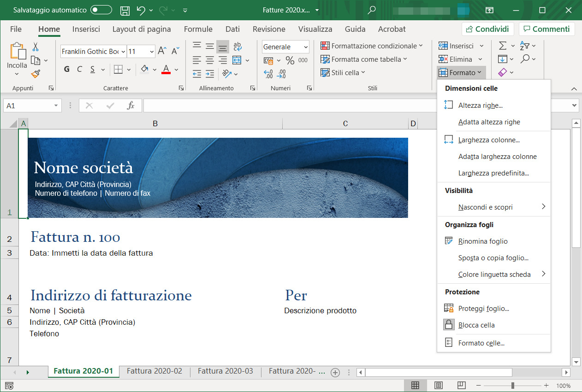Viewport: 582px width, 392px height.
Task: Click the zoom slider handle
Action: click(x=512, y=386)
